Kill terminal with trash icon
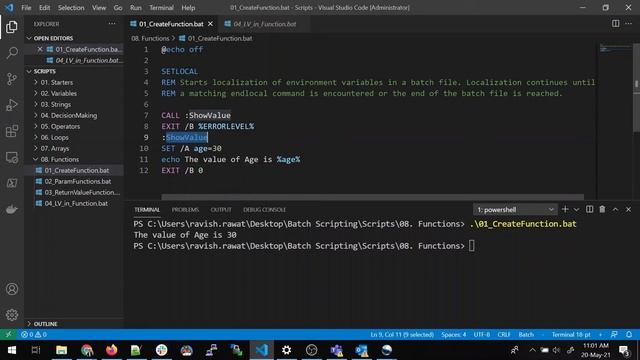Viewport: 640px width, 360px height. click(602, 209)
